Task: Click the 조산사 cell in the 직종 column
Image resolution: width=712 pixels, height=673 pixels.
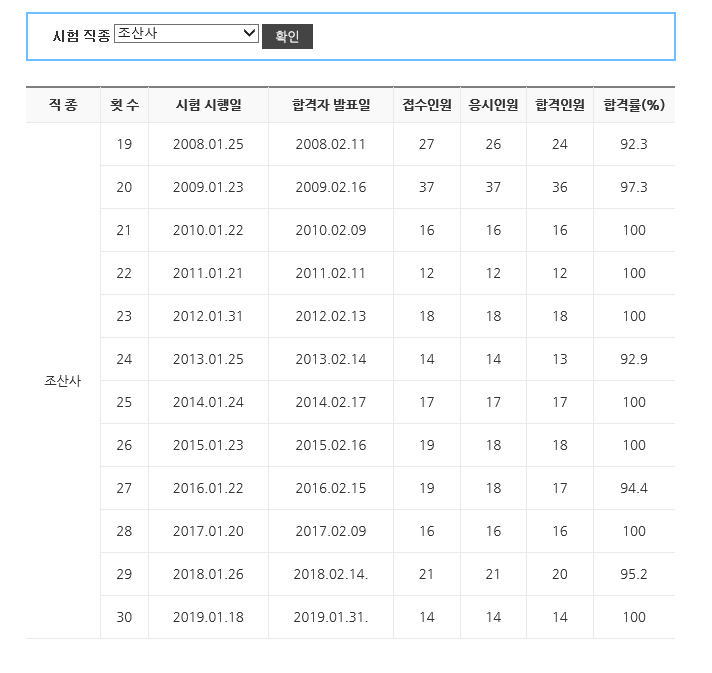Action: click(63, 381)
